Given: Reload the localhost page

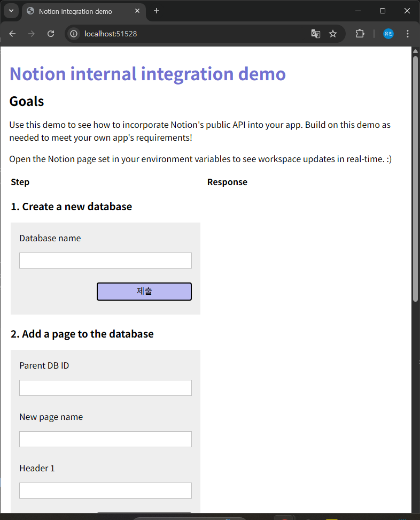Looking at the screenshot, I should click(x=51, y=34).
